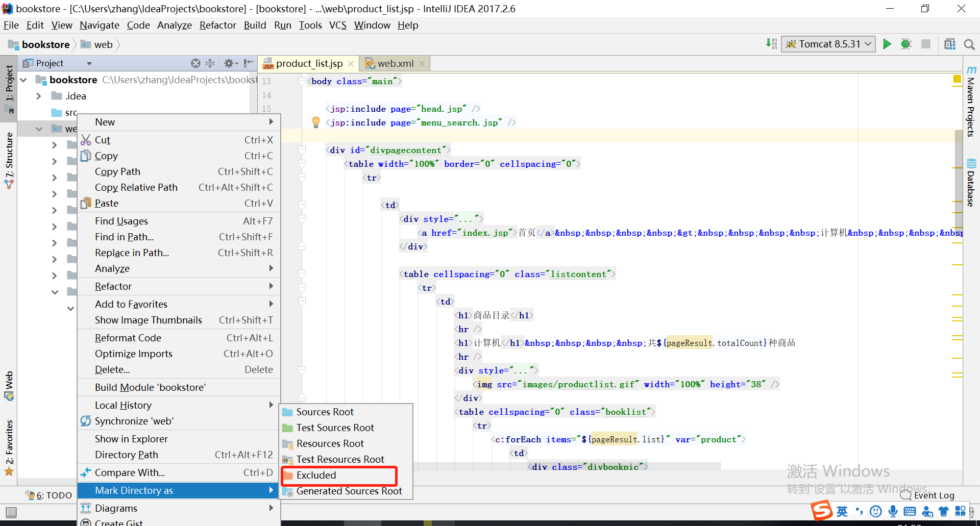Screen dimensions: 980x526
Task: Open the Maven Projects side panel
Action: coord(971,102)
